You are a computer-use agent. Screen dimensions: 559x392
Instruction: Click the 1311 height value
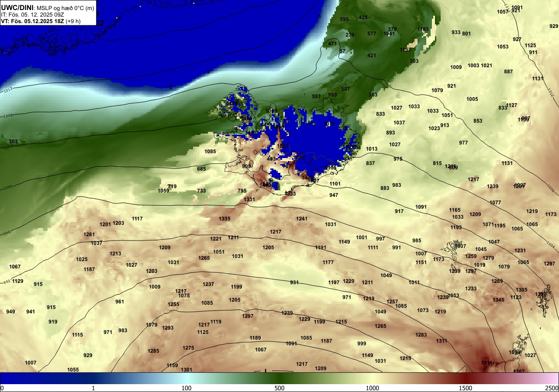click(442, 341)
